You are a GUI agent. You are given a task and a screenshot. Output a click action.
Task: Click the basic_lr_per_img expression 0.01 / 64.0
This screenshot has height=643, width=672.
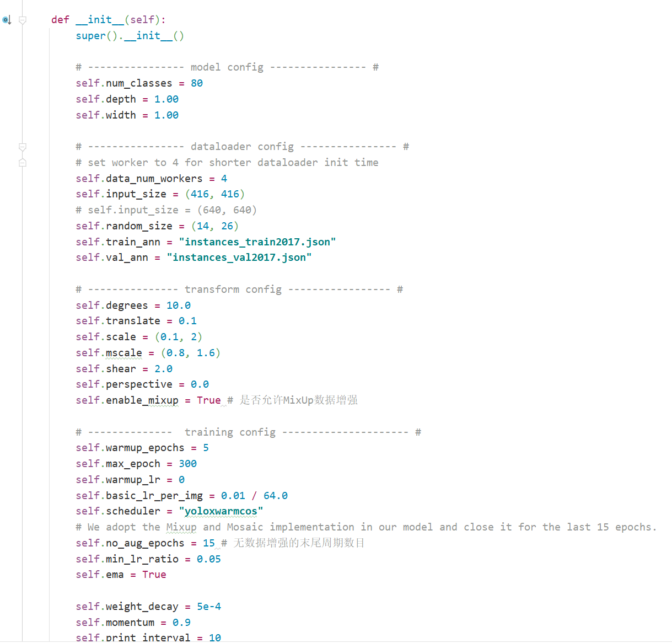254,495
